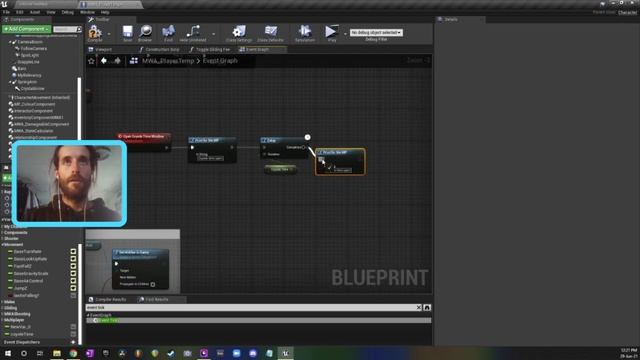640x360 pixels.
Task: Click the search magnifier in Components panel
Action: [x=79, y=29]
